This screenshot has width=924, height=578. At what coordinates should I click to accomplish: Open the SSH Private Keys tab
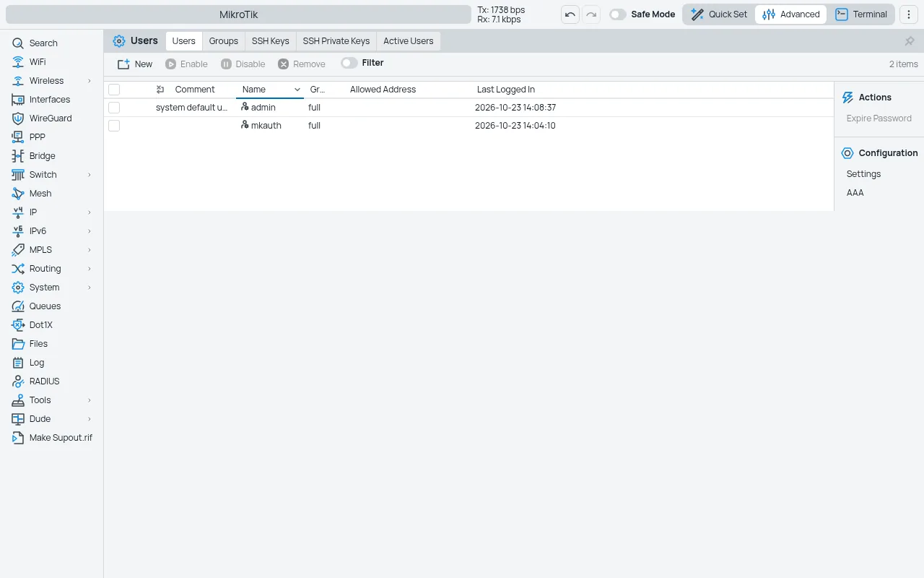(x=336, y=41)
